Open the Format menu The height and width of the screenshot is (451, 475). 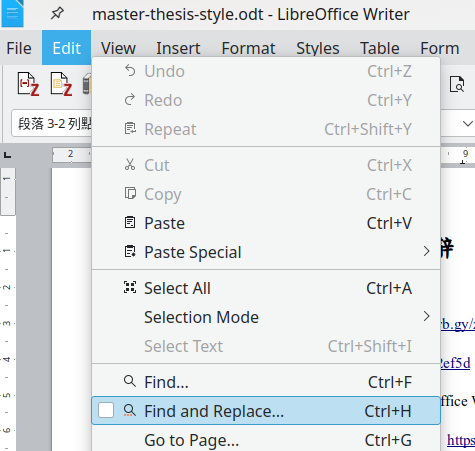[248, 48]
